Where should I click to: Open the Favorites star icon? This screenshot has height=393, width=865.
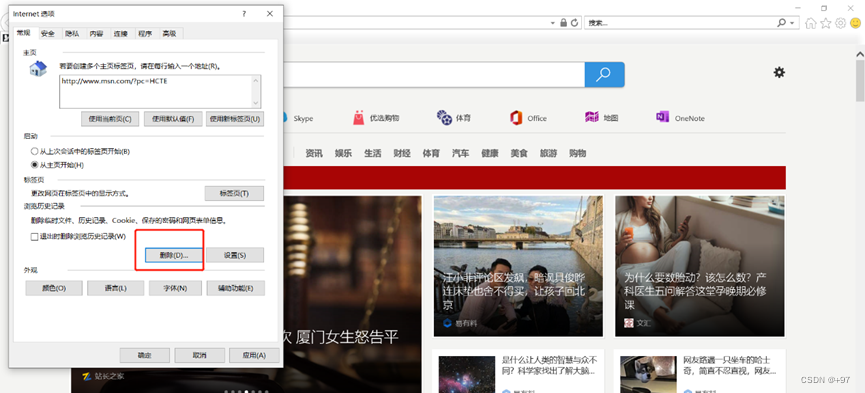(x=825, y=23)
